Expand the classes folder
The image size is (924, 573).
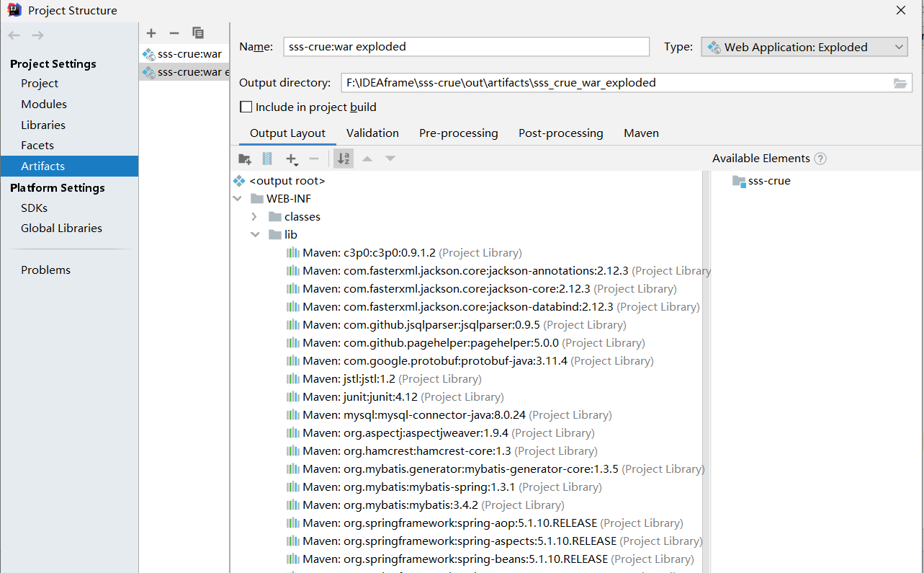coord(255,217)
